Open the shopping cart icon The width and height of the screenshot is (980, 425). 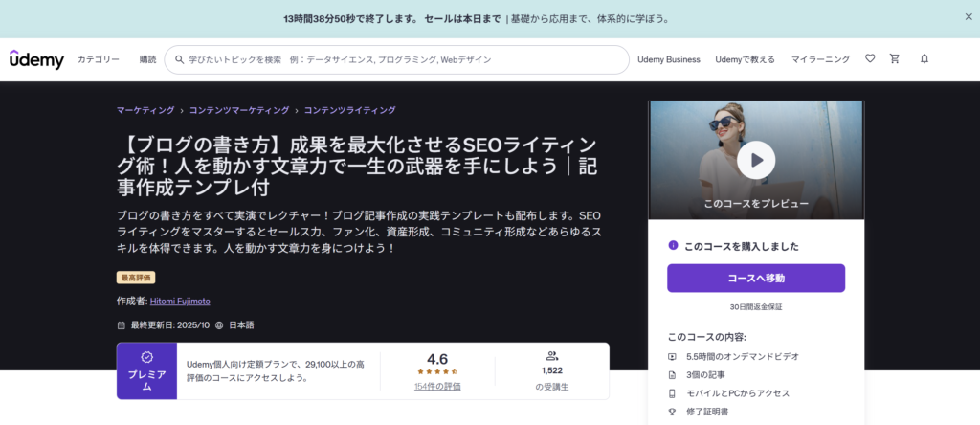click(895, 58)
